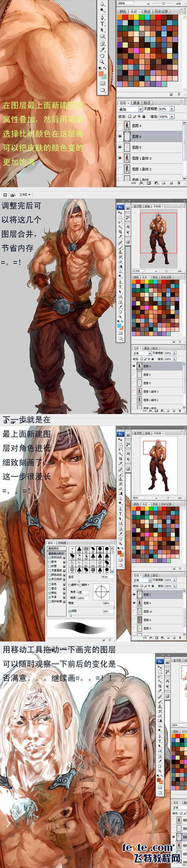187x868 pixels.
Task: Click zoom-out mountain button in the 33.33% navigator
Action: pos(156,271)
